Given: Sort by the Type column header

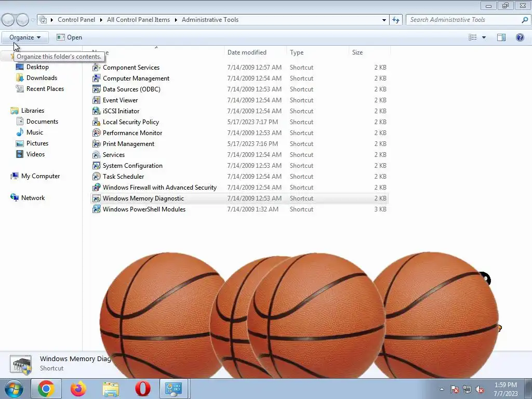Looking at the screenshot, I should coord(317,52).
